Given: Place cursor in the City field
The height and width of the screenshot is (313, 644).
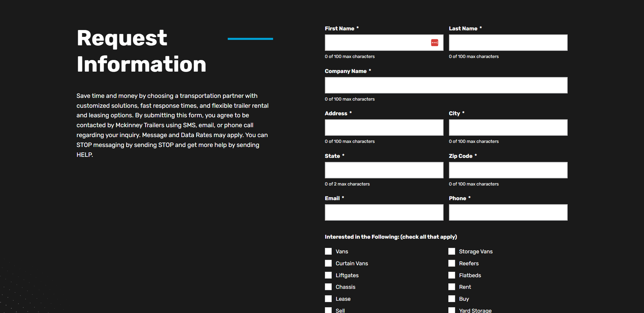Looking at the screenshot, I should [508, 128].
